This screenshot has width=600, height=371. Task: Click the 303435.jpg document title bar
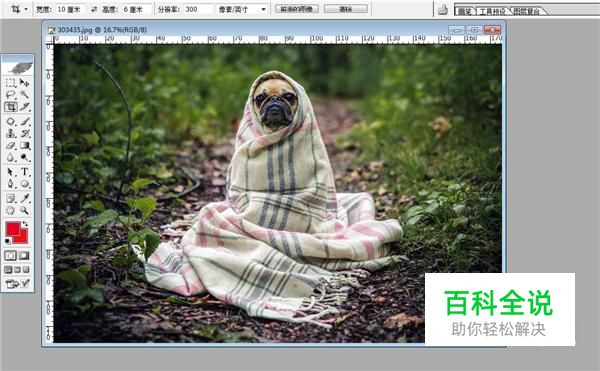245,29
